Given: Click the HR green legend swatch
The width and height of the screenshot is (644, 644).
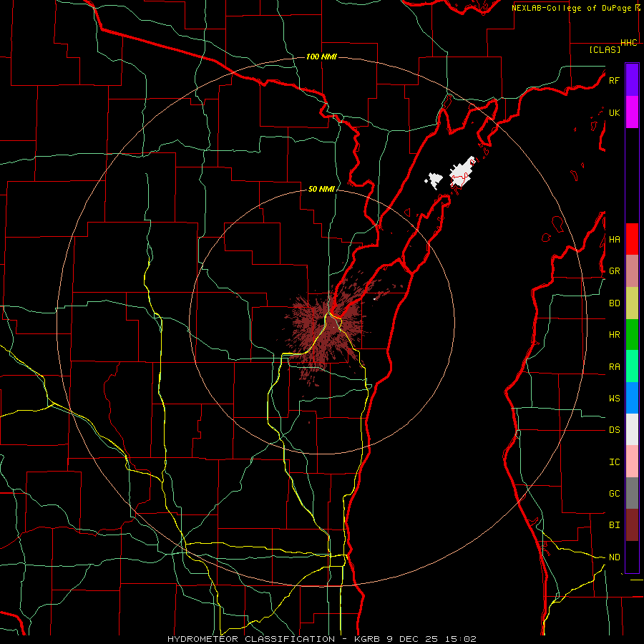Looking at the screenshot, I should click(632, 335).
